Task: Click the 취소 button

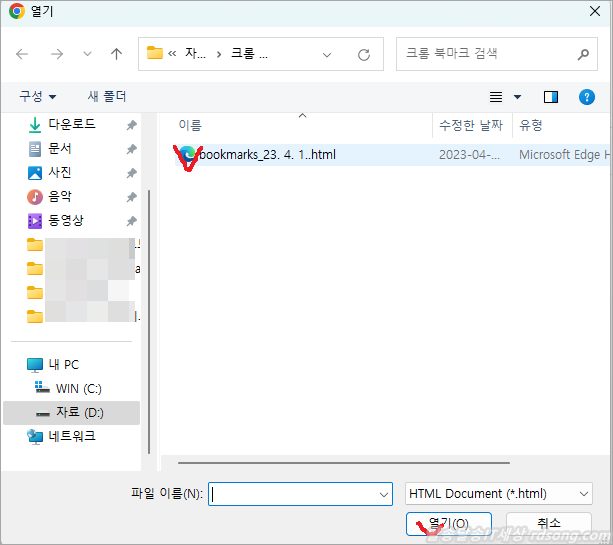Action: tap(548, 523)
